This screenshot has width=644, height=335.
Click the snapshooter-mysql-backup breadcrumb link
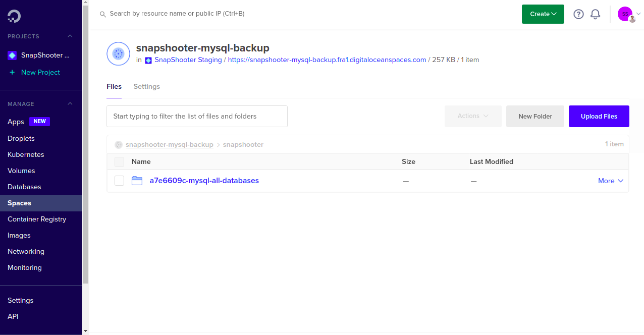pos(170,144)
